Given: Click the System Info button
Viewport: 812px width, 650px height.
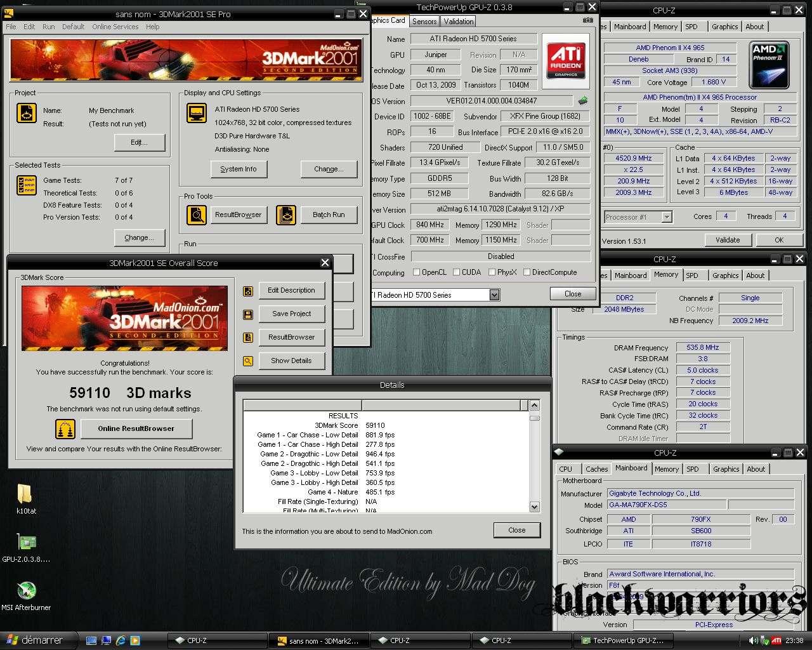Looking at the screenshot, I should (x=239, y=169).
